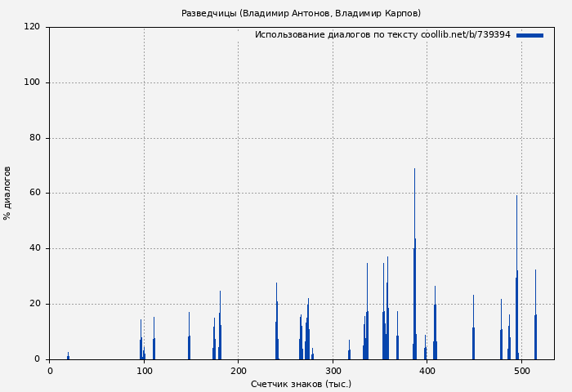Screen dimensions: 572x392
Task: Select the y-axis tick label '20'
Action: click(35, 304)
